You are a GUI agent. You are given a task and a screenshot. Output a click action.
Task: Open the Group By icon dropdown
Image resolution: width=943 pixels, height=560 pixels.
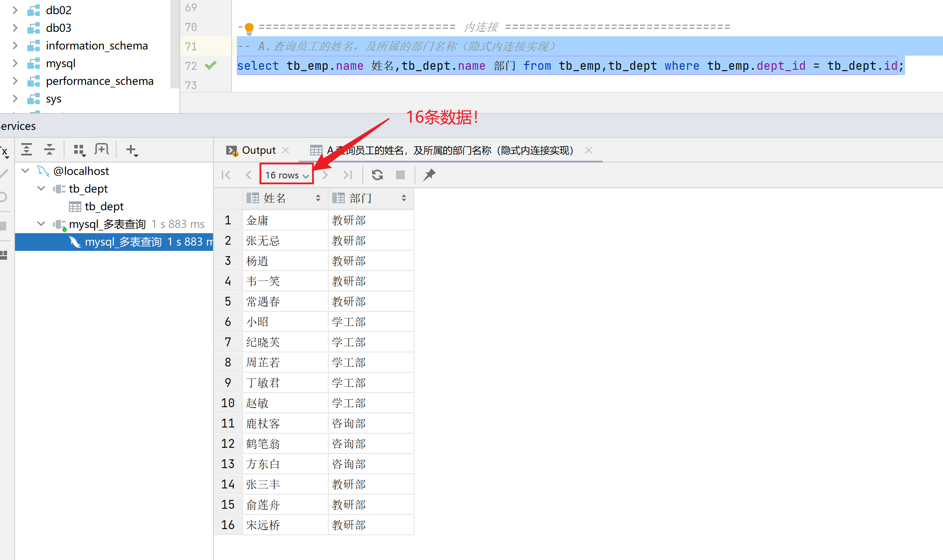click(80, 150)
